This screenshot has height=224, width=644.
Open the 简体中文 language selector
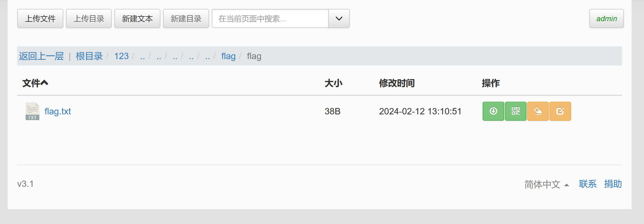pyautogui.click(x=546, y=184)
